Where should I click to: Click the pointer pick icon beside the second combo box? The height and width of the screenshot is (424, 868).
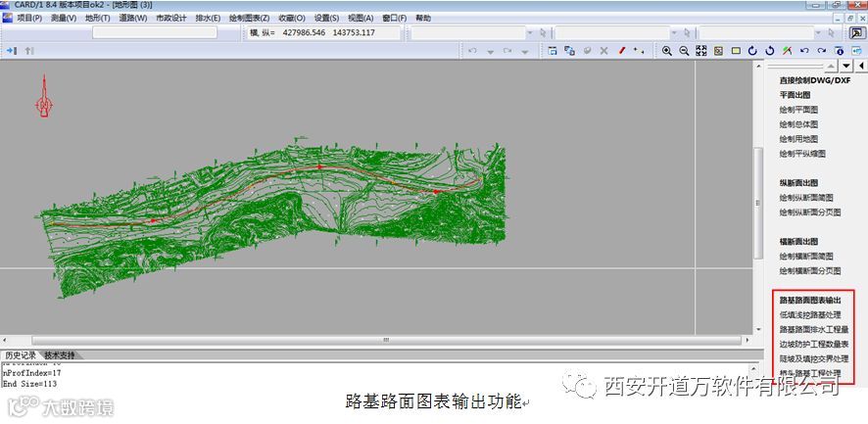click(687, 32)
